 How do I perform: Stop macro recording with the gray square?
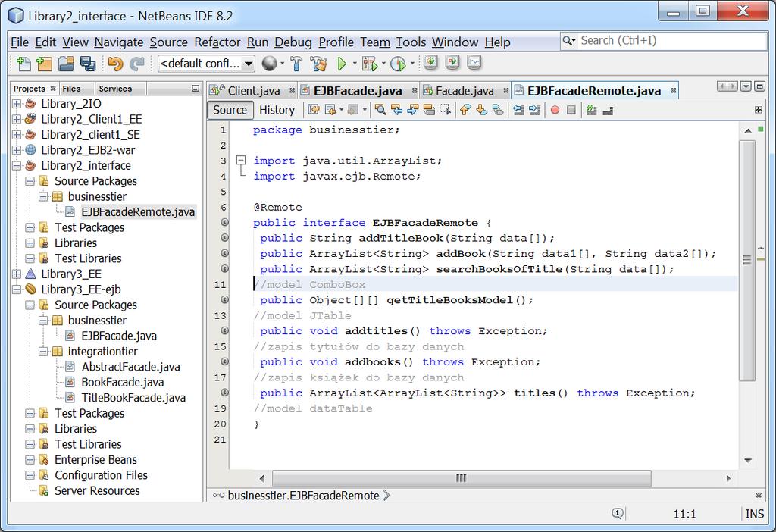pos(571,110)
